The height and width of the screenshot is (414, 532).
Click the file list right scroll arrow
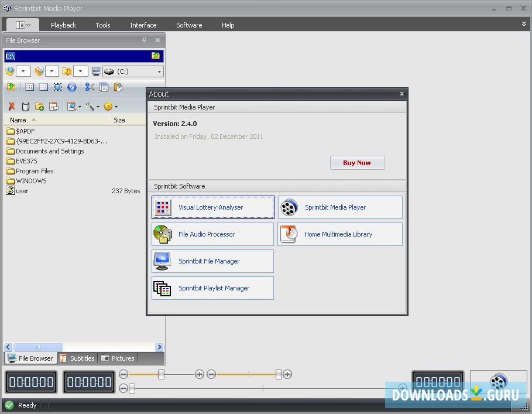[x=159, y=347]
